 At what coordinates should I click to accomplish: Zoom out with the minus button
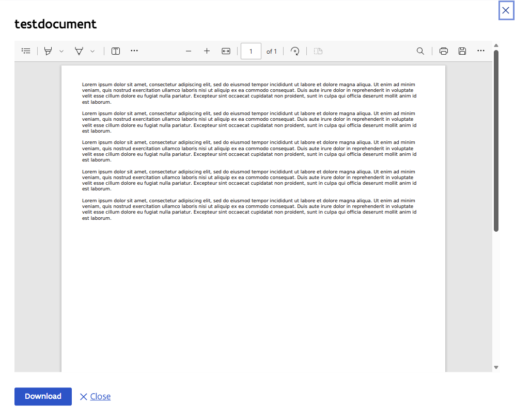click(x=189, y=51)
